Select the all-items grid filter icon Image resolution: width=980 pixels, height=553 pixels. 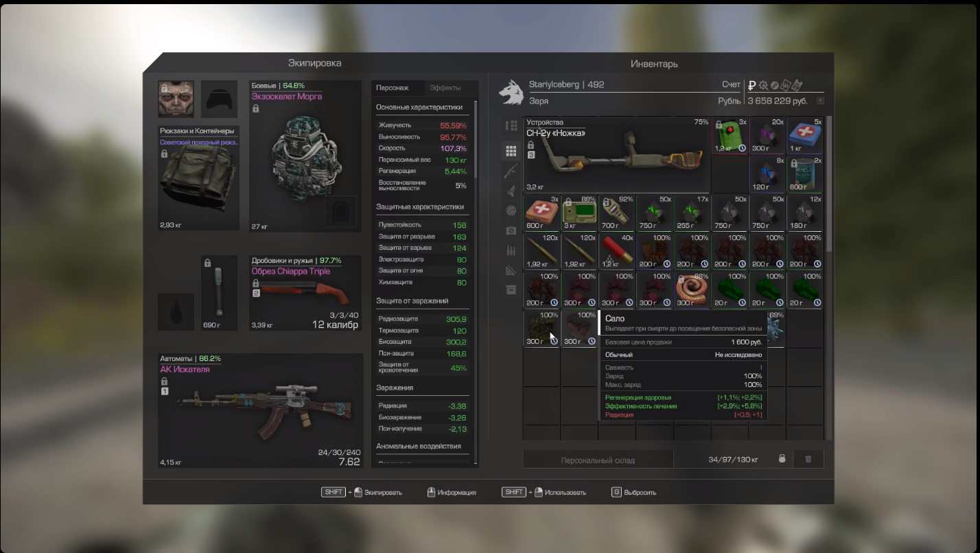click(x=511, y=151)
